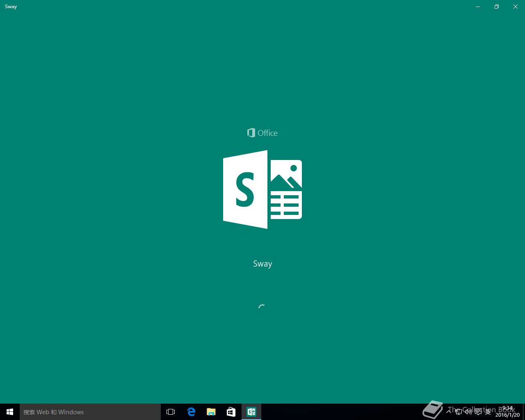Click the Office logo above Sway icon

(262, 133)
